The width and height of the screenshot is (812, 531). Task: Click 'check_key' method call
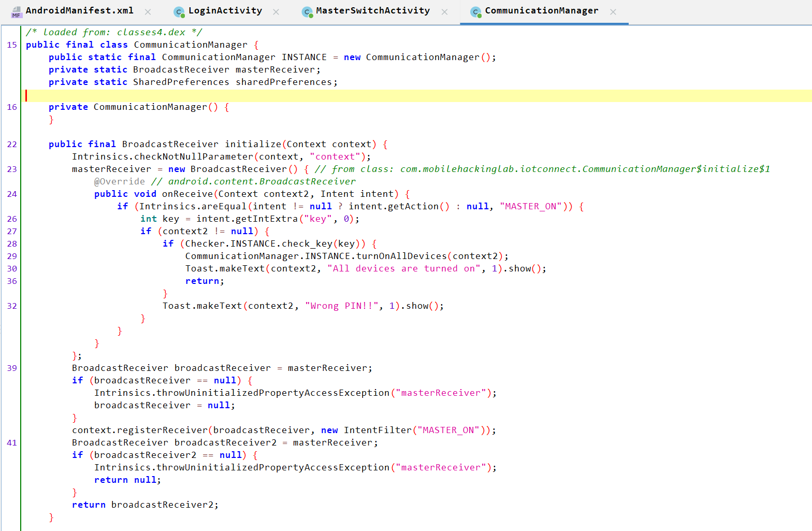[x=308, y=243]
